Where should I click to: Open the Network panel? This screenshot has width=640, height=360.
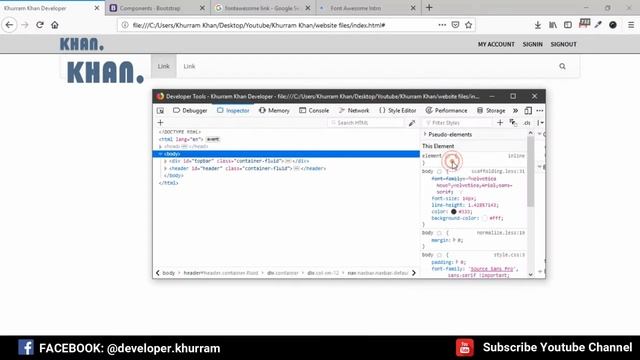click(354, 111)
